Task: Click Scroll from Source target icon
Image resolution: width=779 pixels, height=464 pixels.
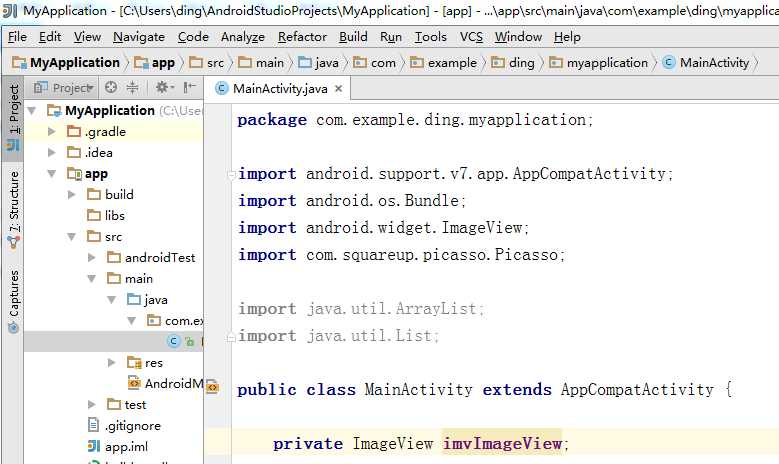Action: coord(111,87)
